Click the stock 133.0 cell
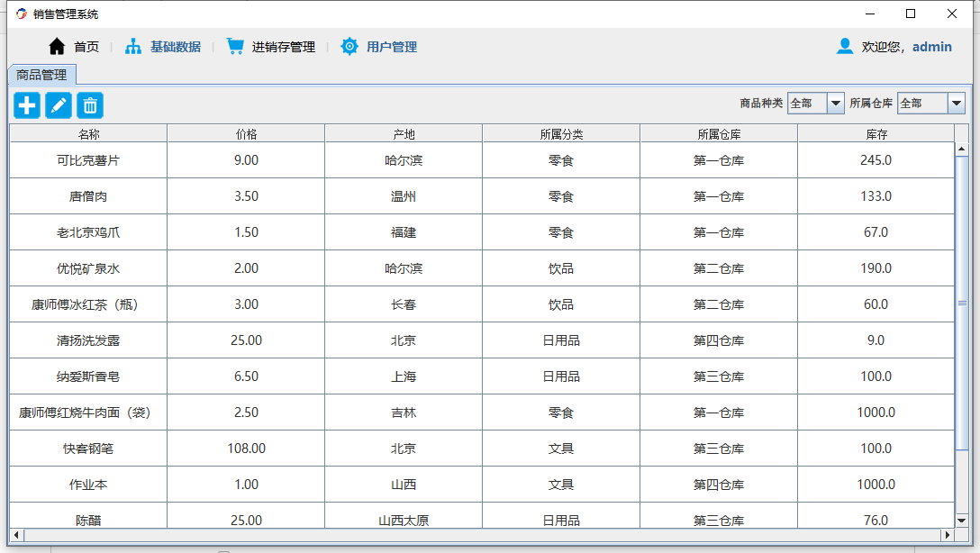This screenshot has width=980, height=553. pos(876,196)
